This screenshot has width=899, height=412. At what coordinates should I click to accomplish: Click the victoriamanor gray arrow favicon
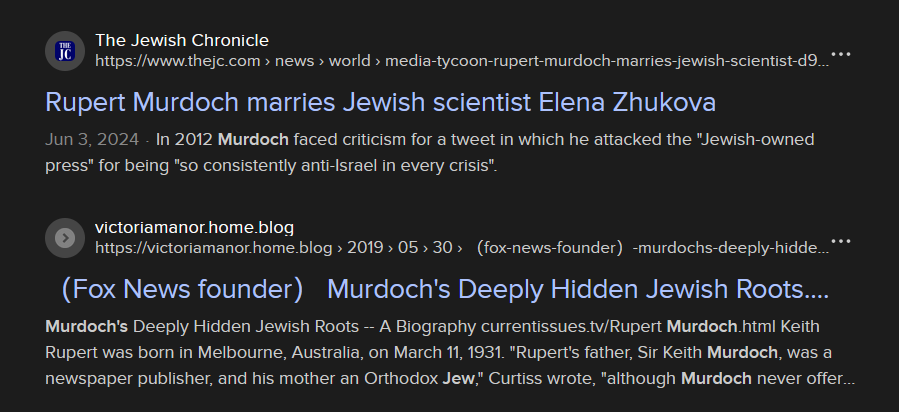[65, 237]
